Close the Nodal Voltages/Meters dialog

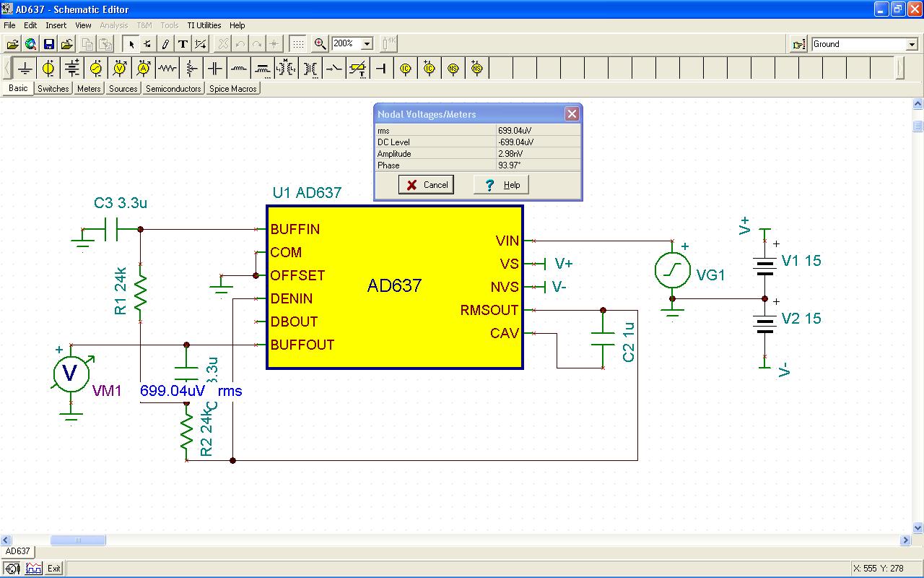(x=572, y=114)
